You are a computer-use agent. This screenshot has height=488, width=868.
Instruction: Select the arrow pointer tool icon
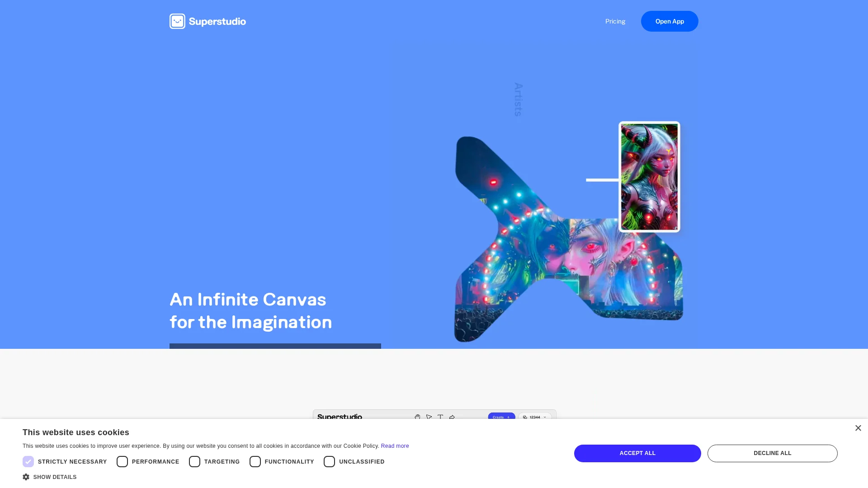[x=429, y=417]
